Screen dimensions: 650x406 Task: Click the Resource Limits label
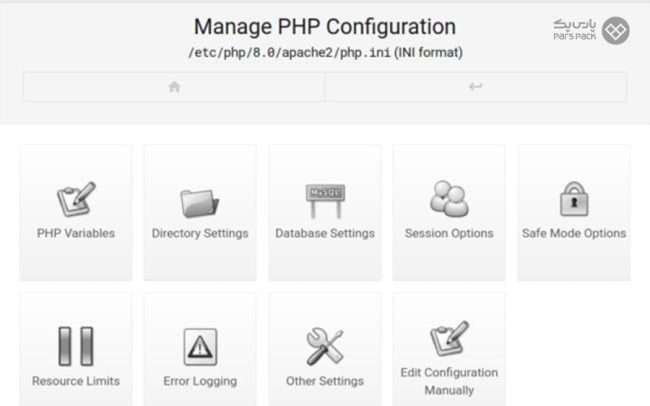tap(76, 381)
